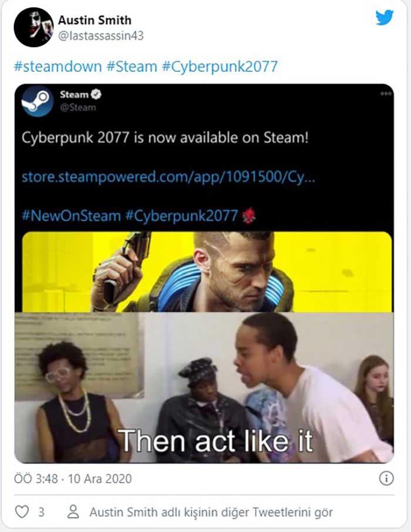Click the Steam logo avatar
Image resolution: width=411 pixels, height=532 pixels.
(37, 101)
